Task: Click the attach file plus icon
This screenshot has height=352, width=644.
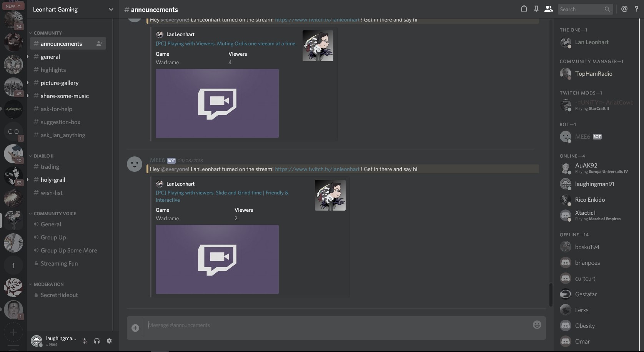Action: pyautogui.click(x=135, y=328)
